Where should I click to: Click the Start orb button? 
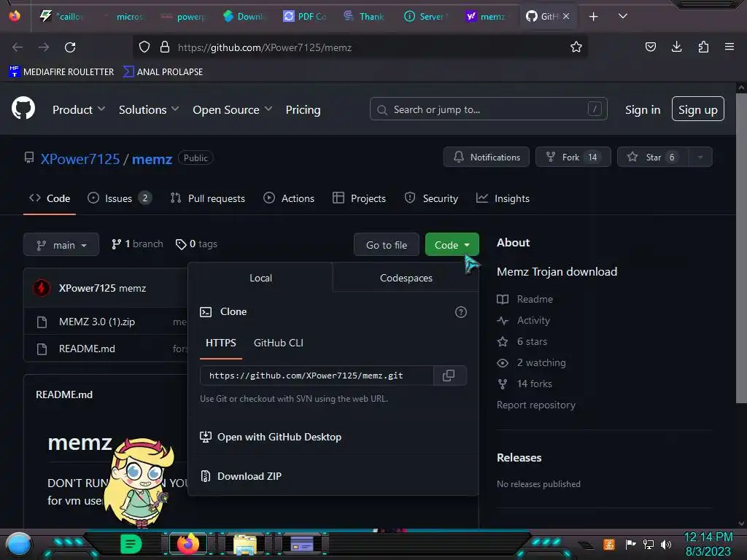(x=19, y=545)
